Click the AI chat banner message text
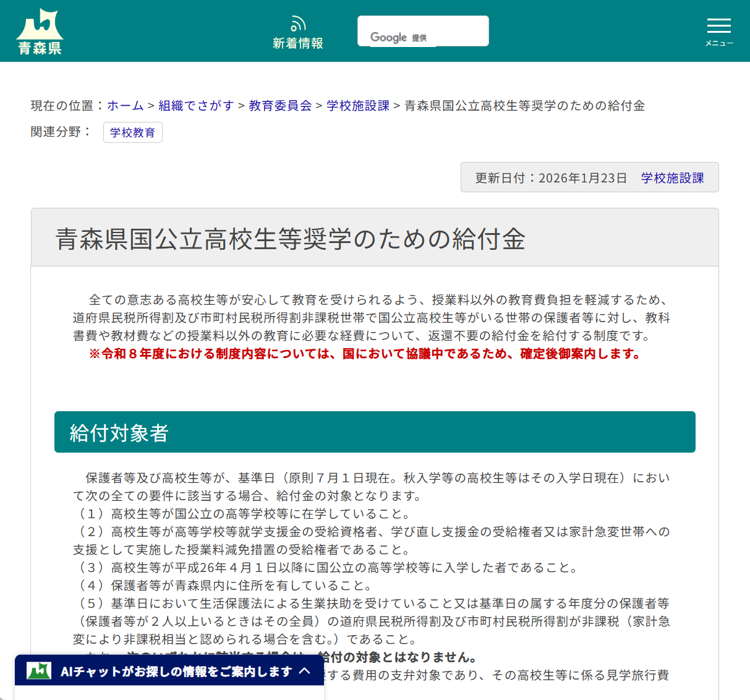The height and width of the screenshot is (700, 750). click(173, 670)
